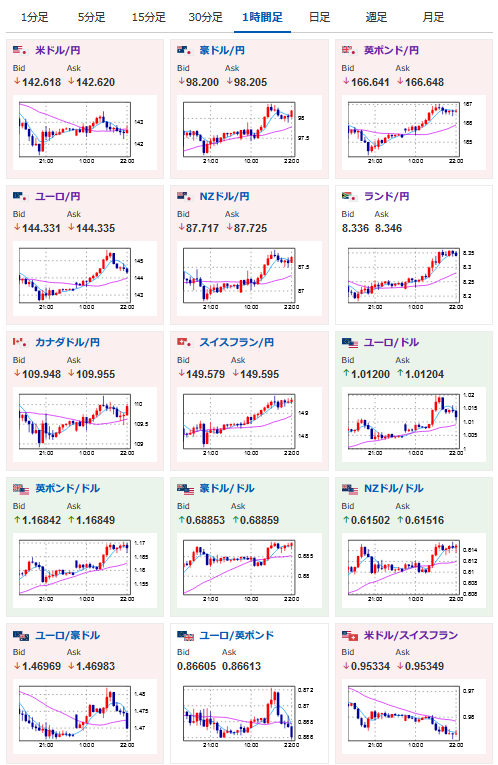Click the EU-US flag icon for ユーロ/ドル
Image resolution: width=498 pixels, height=765 pixels.
click(350, 343)
